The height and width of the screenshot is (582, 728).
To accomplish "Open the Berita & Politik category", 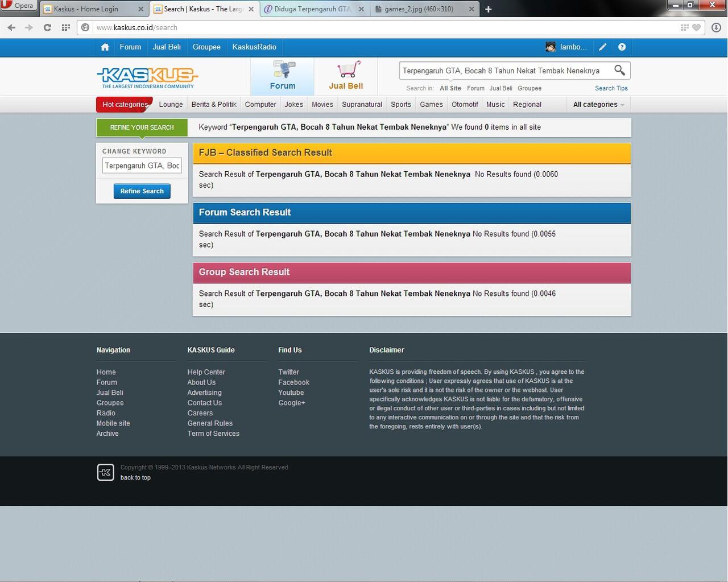I will (214, 105).
